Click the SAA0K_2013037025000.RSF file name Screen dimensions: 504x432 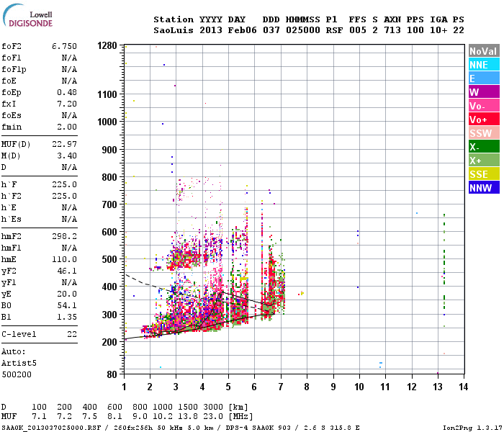[x=51, y=428]
